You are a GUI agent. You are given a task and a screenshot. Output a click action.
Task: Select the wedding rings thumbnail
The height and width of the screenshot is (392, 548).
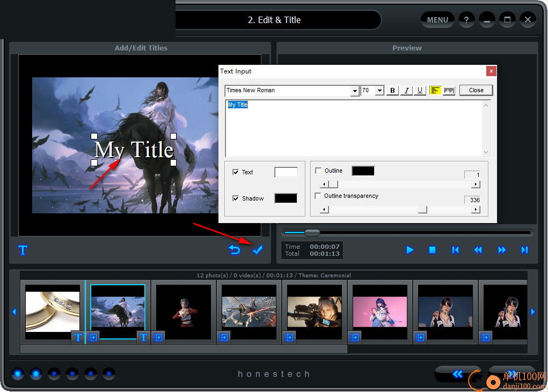tap(53, 312)
